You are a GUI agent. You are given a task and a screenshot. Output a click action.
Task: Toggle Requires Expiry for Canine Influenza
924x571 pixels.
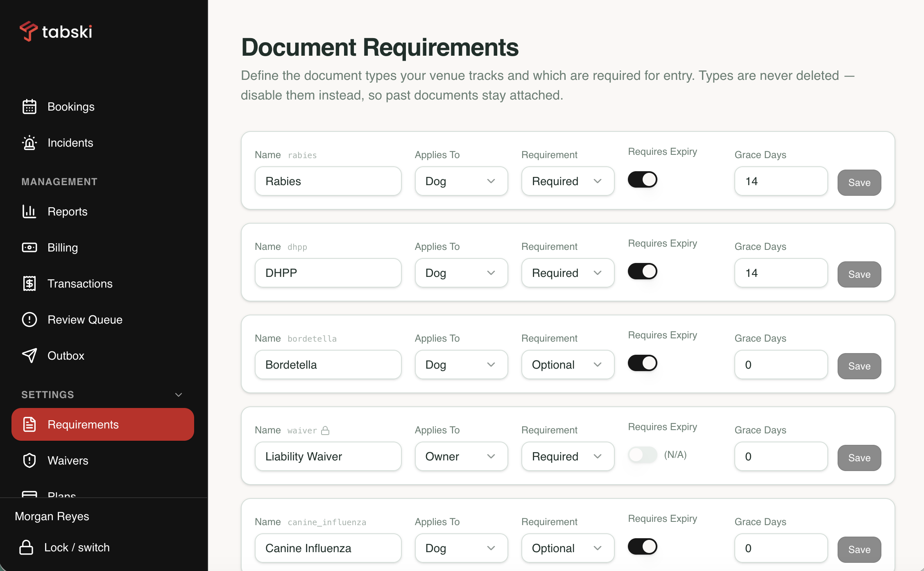tap(642, 546)
